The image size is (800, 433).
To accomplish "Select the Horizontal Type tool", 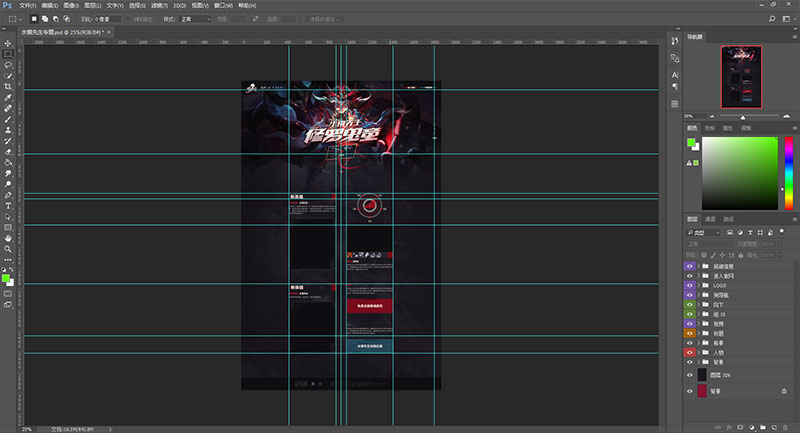I will point(8,206).
